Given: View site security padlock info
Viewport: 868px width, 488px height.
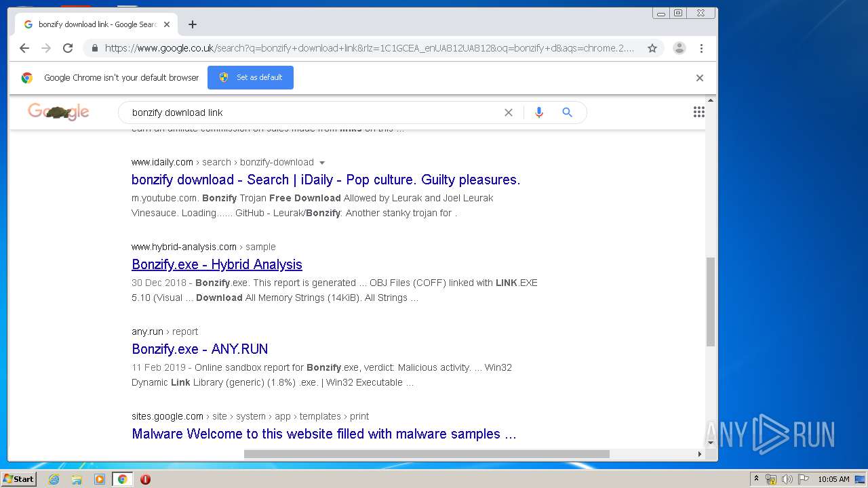Looking at the screenshot, I should tap(94, 48).
